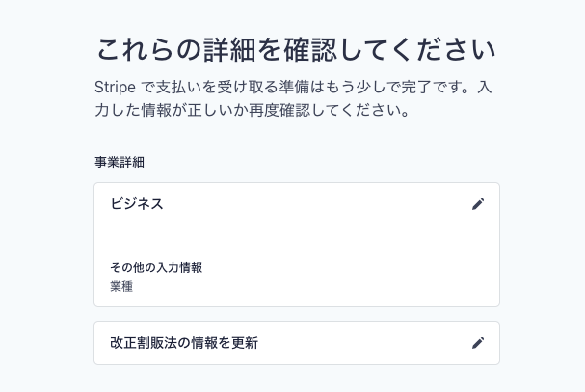
Task: Click the 業種 field label
Action: tap(121, 286)
